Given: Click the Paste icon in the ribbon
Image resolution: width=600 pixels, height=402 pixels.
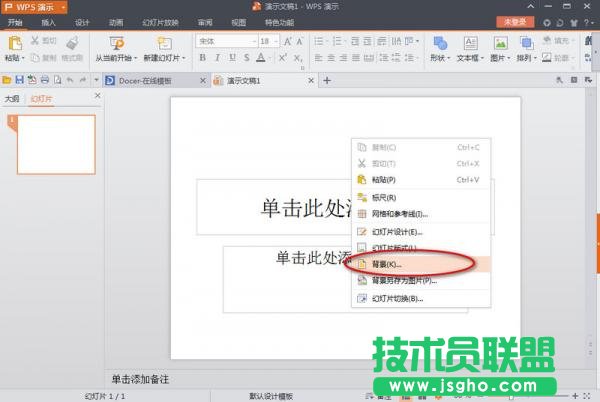Looking at the screenshot, I should [x=15, y=43].
